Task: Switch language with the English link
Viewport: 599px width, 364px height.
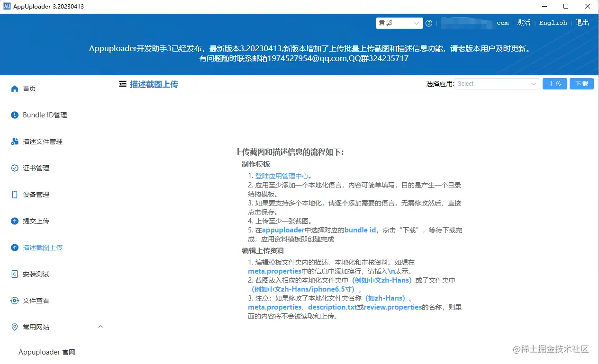Action: [x=553, y=23]
